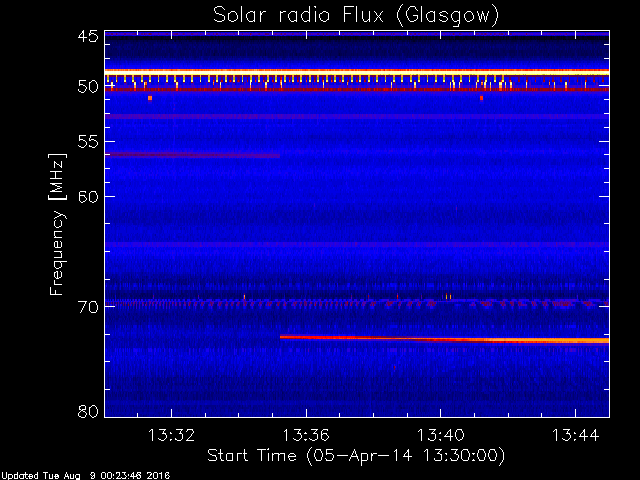Image resolution: width=640 pixels, height=480 pixels.
Task: Click the 55 frequency tick label
Action: [88, 142]
